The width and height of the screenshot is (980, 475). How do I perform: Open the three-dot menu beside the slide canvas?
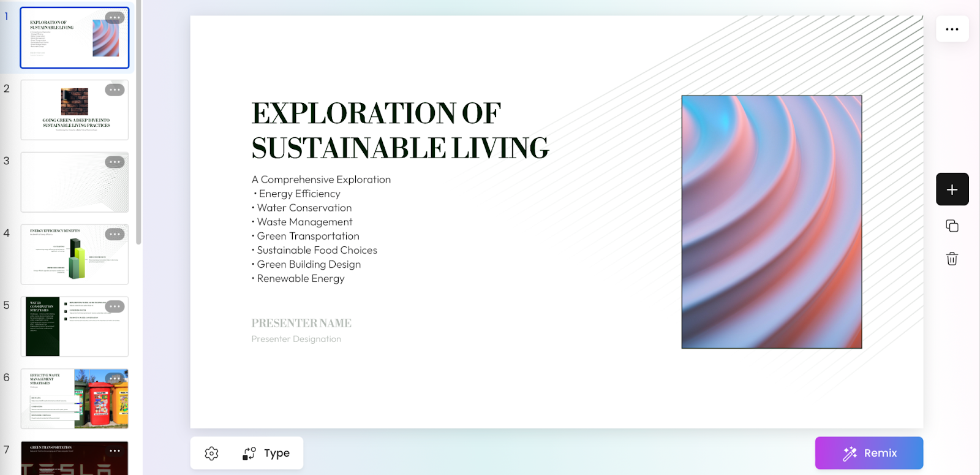(952, 29)
